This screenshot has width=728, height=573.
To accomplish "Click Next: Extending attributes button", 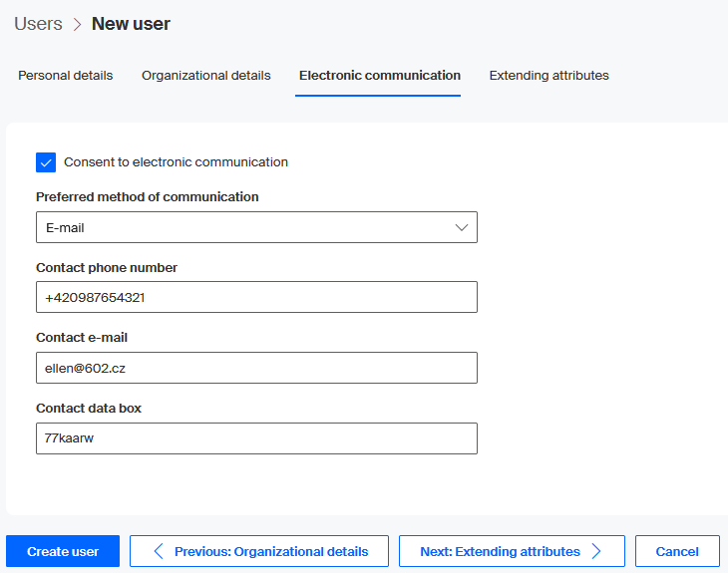I will point(511,551).
